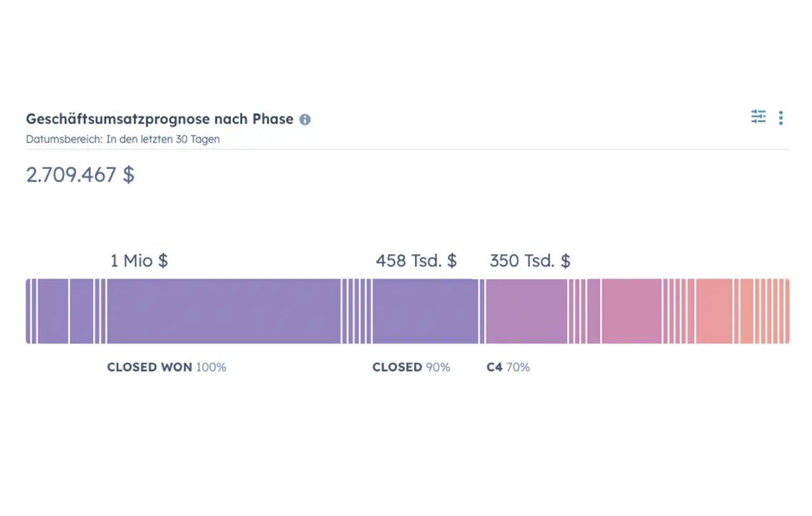This screenshot has width=812, height=516.
Task: Open the report filter settings icon
Action: click(x=758, y=117)
